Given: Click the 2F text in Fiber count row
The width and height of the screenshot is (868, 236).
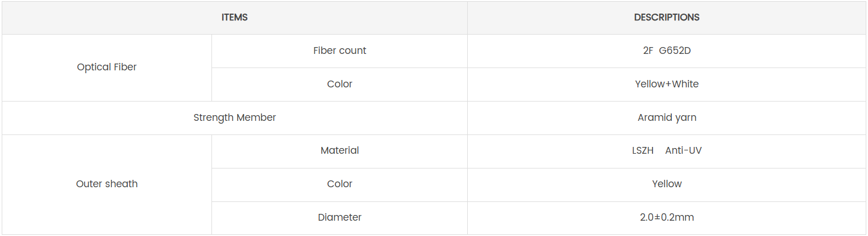Looking at the screenshot, I should pos(648,50).
